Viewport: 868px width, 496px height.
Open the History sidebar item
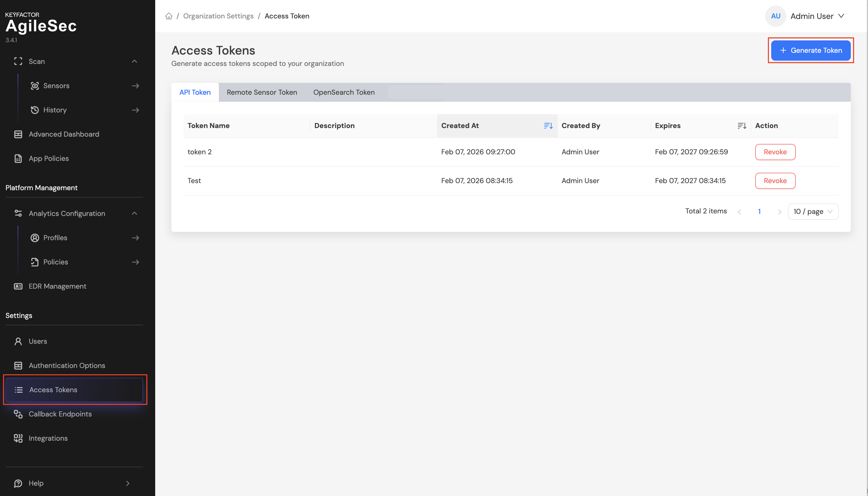55,110
